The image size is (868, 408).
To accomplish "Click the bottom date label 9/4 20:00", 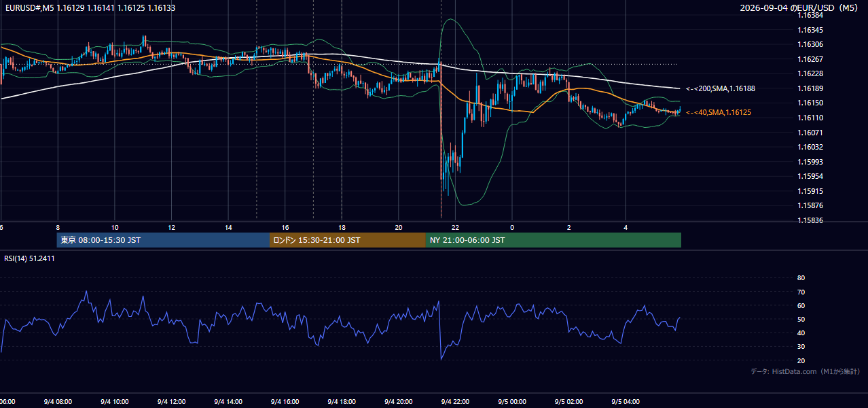I will [x=398, y=402].
